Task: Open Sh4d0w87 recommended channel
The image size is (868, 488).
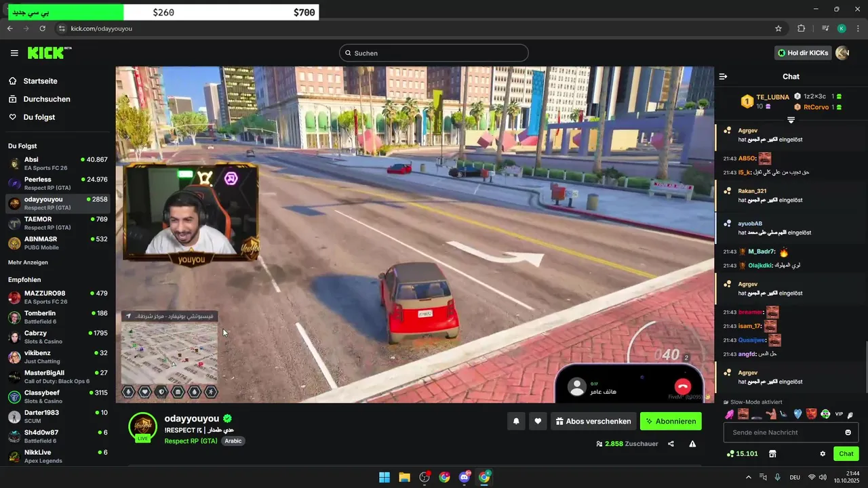Action: point(58,436)
